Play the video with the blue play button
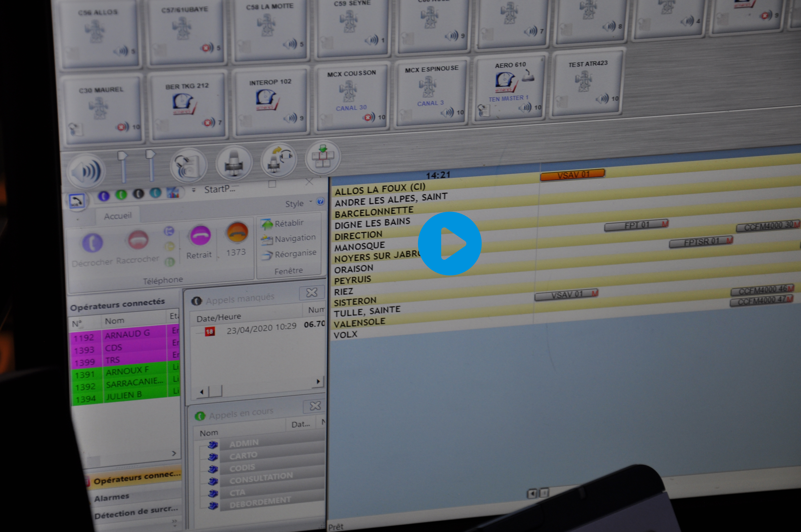The height and width of the screenshot is (532, 801). tap(450, 244)
